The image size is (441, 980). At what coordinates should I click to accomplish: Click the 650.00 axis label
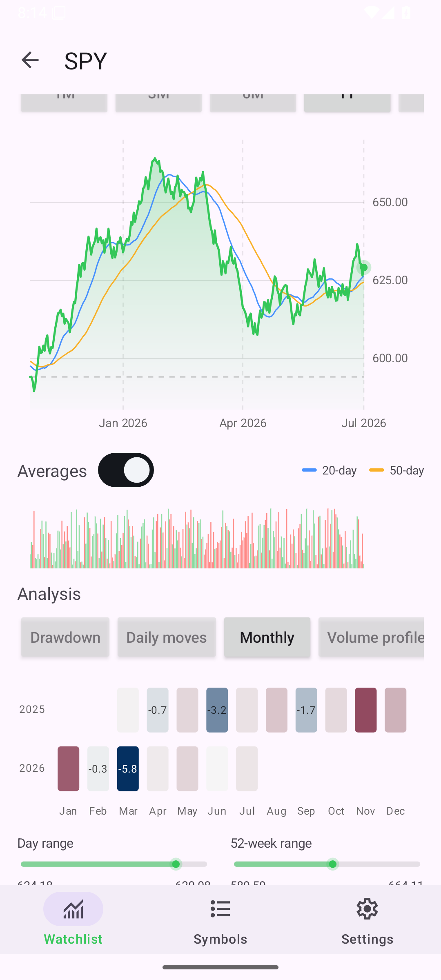click(390, 202)
